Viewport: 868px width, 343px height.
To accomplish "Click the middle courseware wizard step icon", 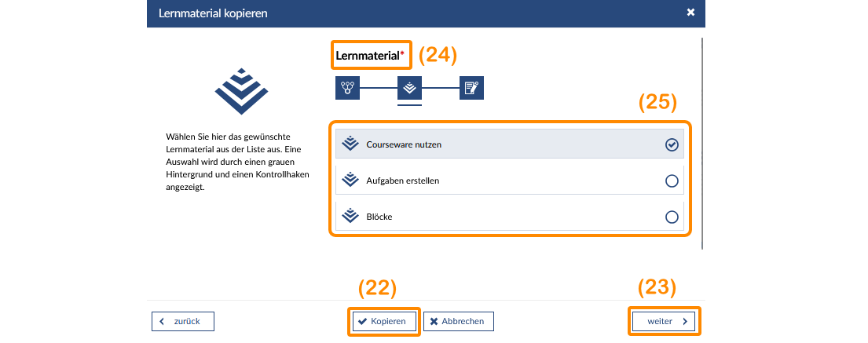I will click(x=409, y=88).
